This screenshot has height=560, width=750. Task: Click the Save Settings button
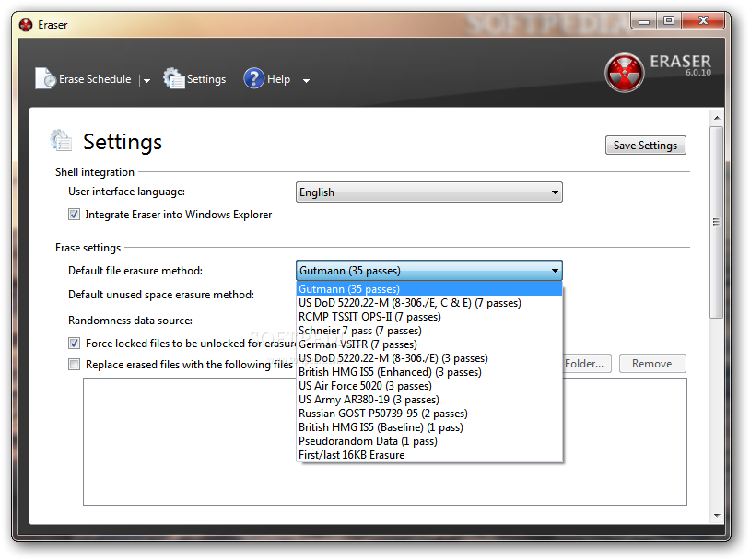tap(645, 146)
